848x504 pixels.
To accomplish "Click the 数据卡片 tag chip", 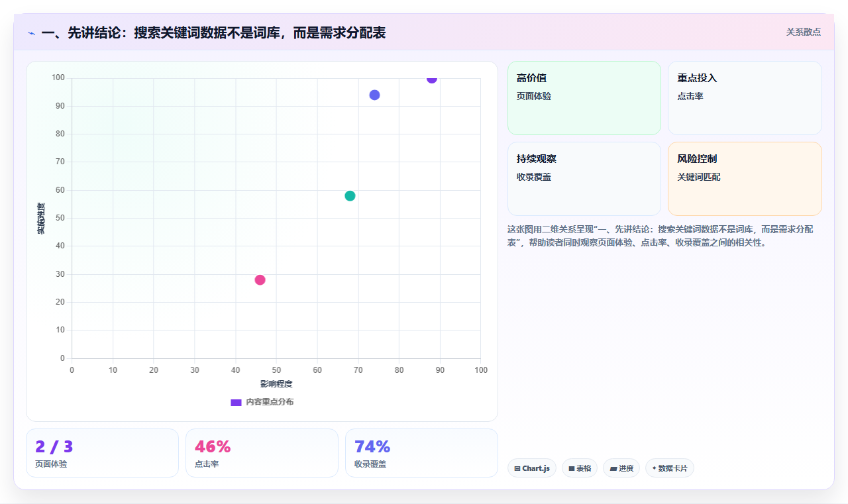I will [x=670, y=468].
